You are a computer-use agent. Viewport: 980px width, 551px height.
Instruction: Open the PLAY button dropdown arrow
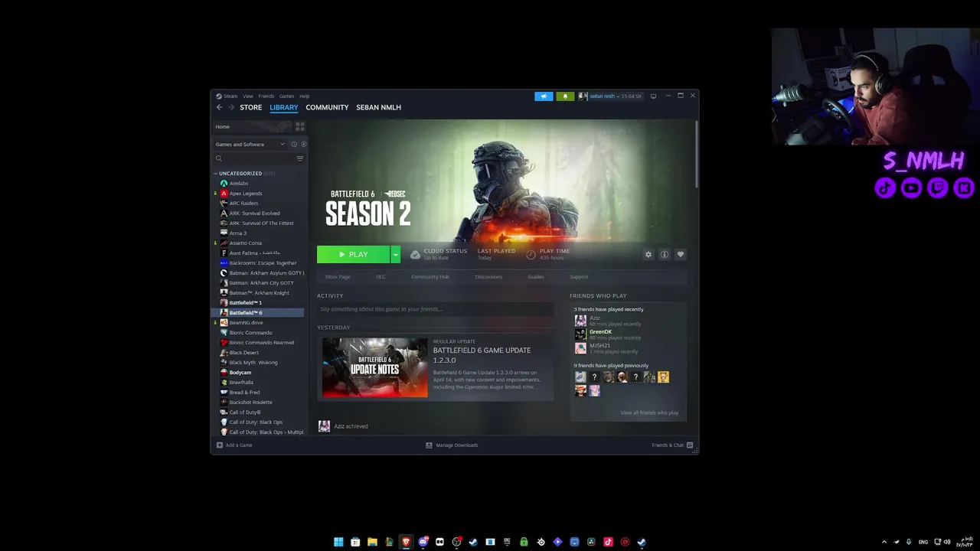396,254
